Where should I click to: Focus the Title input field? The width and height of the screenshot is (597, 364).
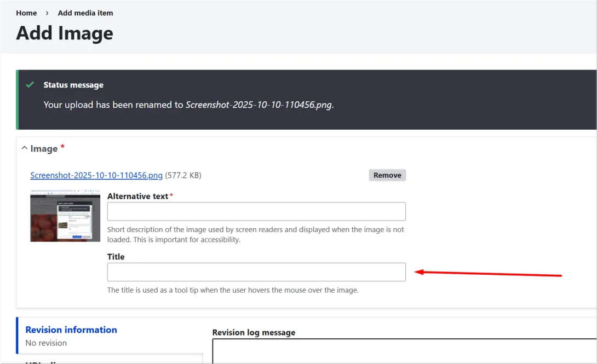click(x=256, y=272)
